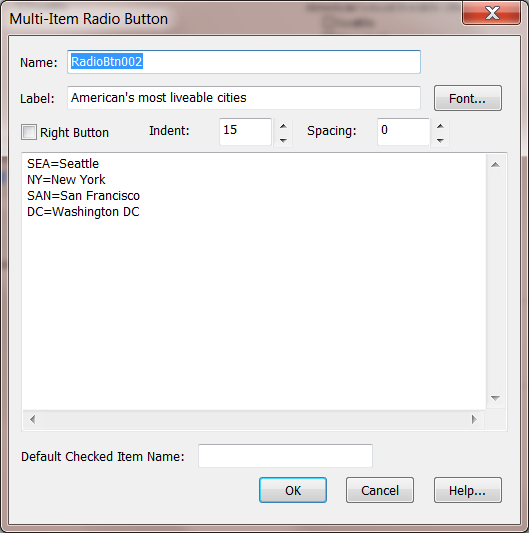This screenshot has height=533, width=529.
Task: Confirm with the OK button
Action: (x=293, y=490)
